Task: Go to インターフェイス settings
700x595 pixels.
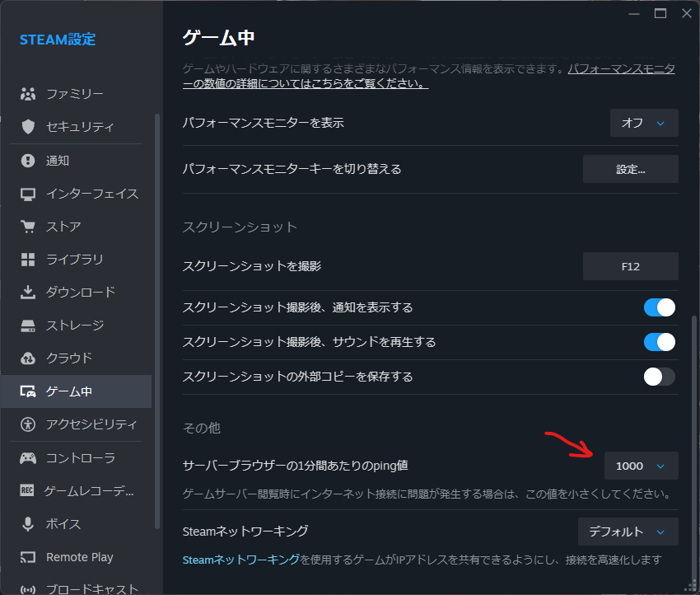Action: point(76,194)
